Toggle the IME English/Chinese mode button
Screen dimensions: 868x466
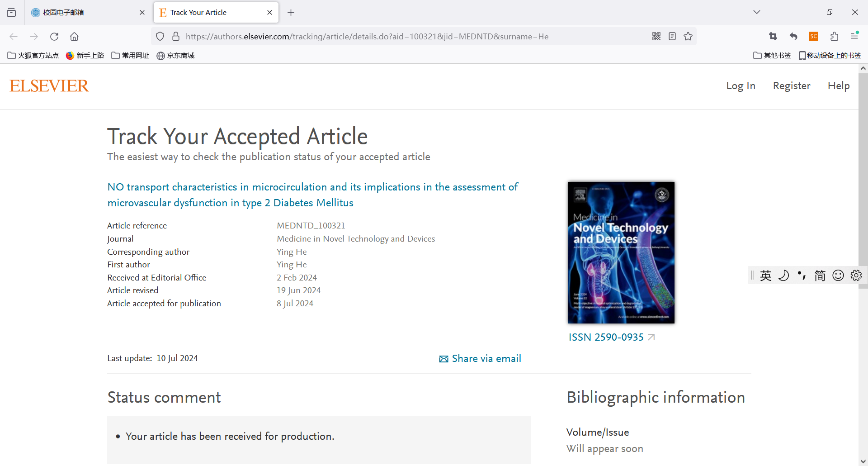pos(766,276)
